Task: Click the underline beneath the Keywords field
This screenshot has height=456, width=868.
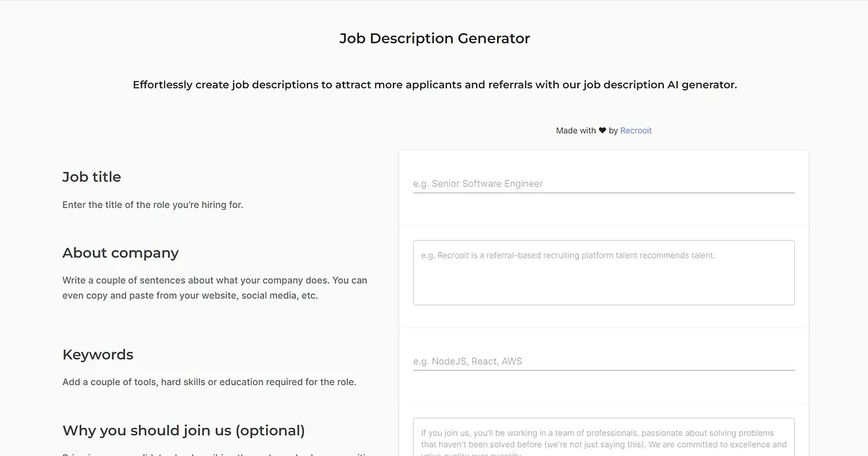Action: pos(604,370)
